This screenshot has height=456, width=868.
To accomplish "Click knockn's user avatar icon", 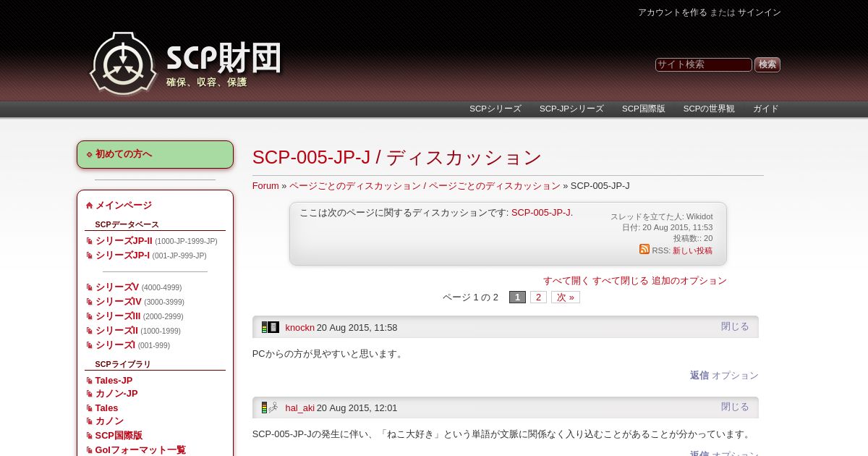I will [273, 327].
